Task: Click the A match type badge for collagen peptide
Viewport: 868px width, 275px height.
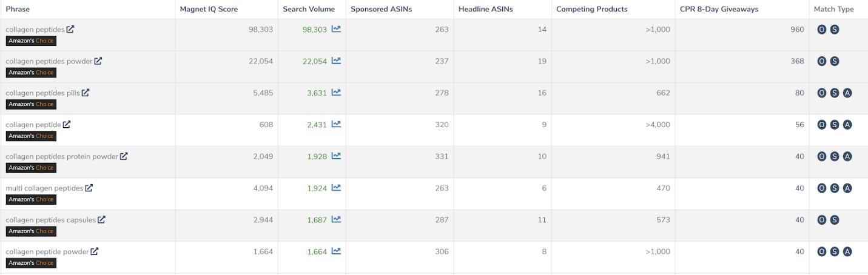Action: [847, 125]
